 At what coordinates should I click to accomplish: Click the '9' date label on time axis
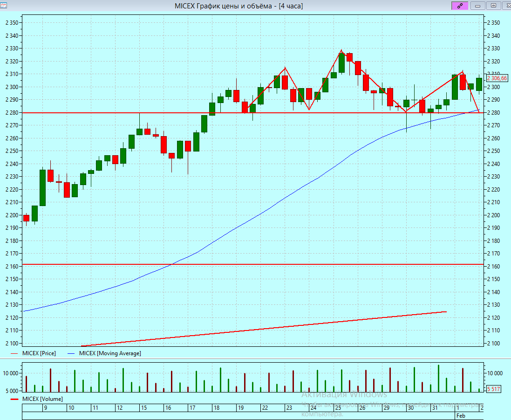pyautogui.click(x=46, y=407)
